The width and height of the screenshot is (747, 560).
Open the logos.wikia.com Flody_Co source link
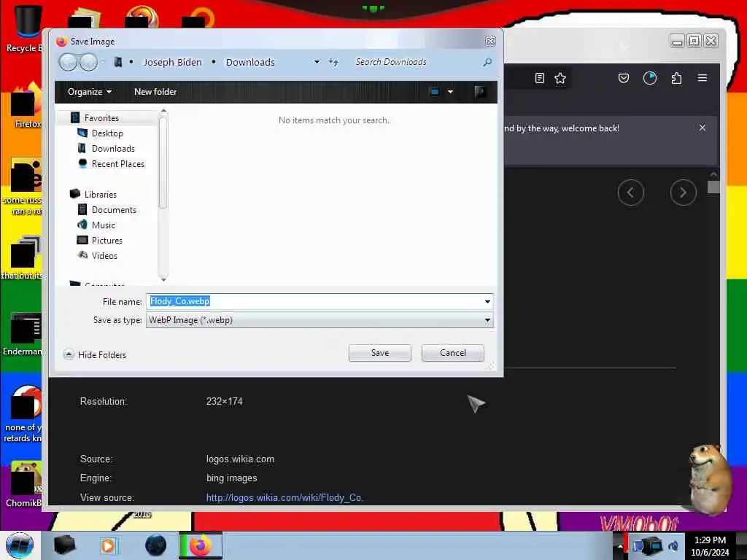285,497
